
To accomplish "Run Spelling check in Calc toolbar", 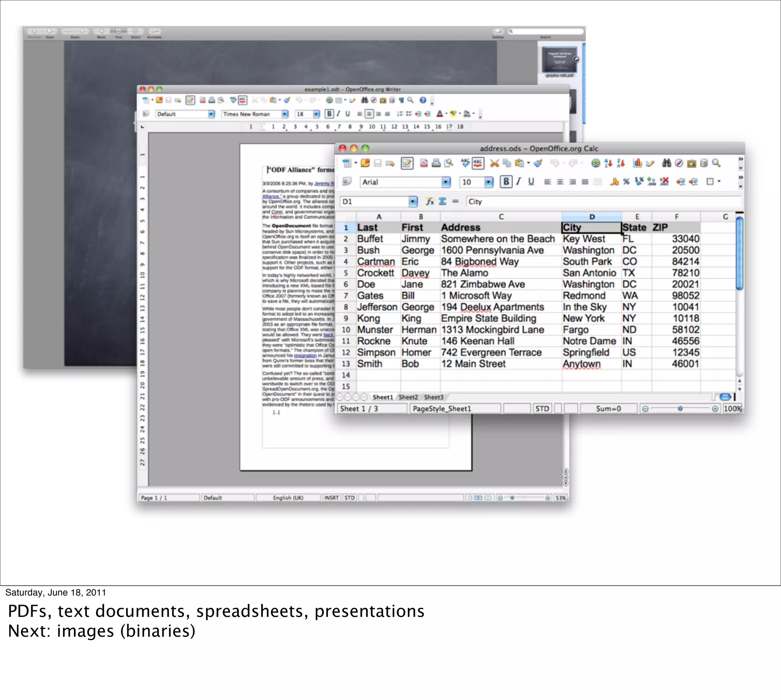I will coord(465,163).
